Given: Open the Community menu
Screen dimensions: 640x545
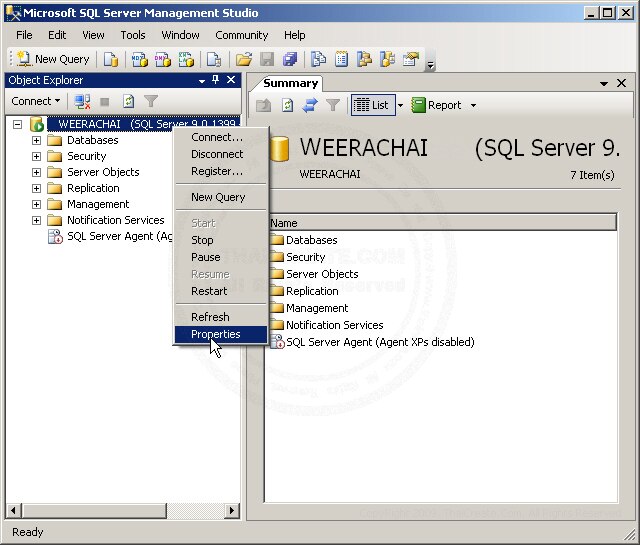Looking at the screenshot, I should coord(242,35).
